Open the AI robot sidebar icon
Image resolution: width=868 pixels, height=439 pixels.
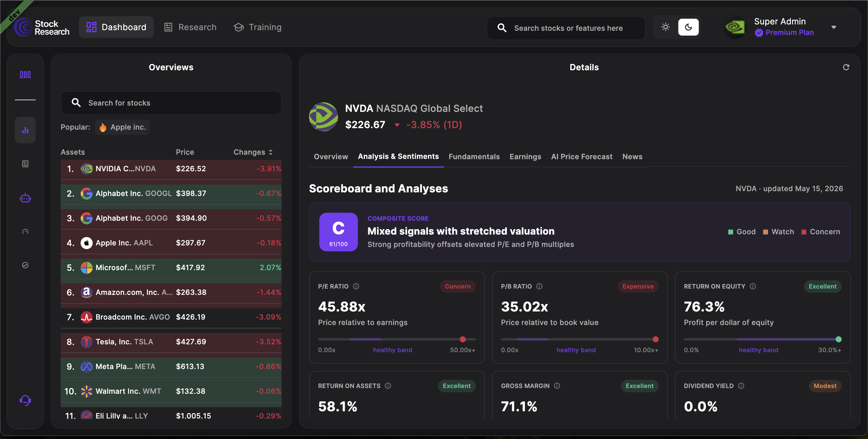(x=25, y=198)
